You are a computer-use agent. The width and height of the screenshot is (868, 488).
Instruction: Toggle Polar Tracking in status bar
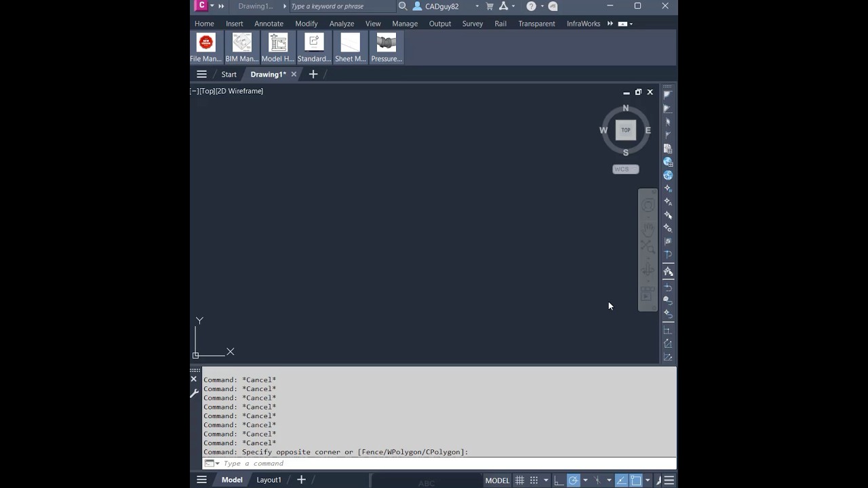click(x=574, y=480)
